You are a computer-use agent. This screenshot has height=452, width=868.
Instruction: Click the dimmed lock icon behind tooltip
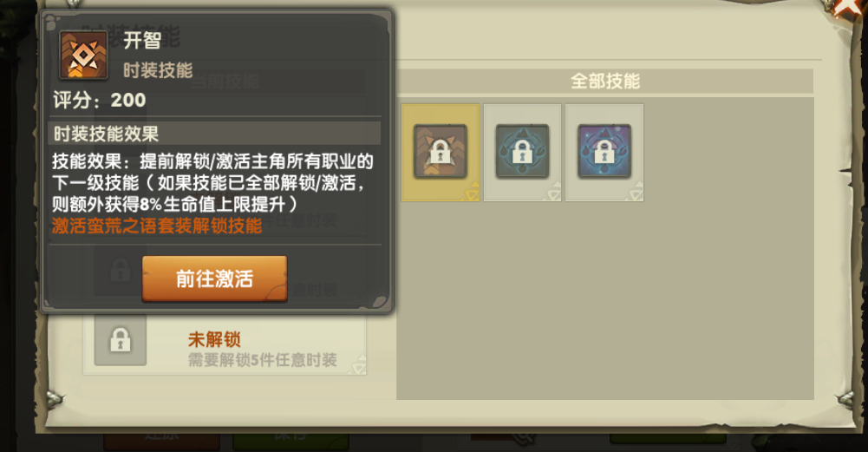121,271
